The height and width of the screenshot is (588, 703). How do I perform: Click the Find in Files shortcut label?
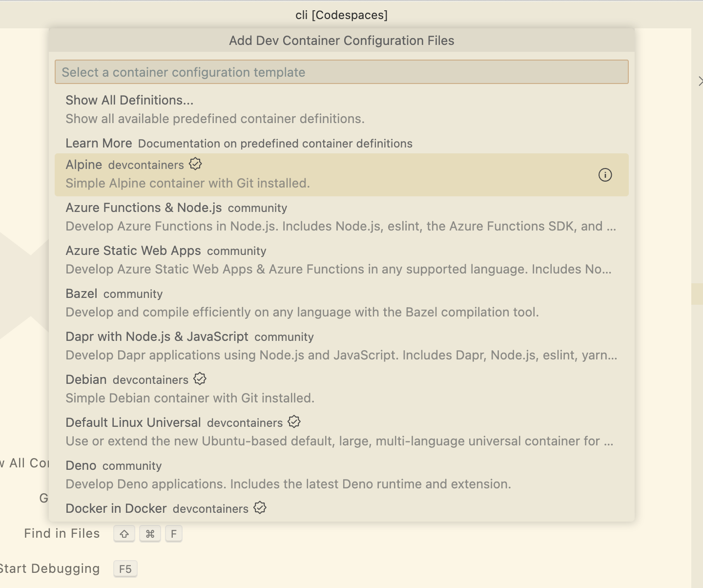click(x=62, y=533)
